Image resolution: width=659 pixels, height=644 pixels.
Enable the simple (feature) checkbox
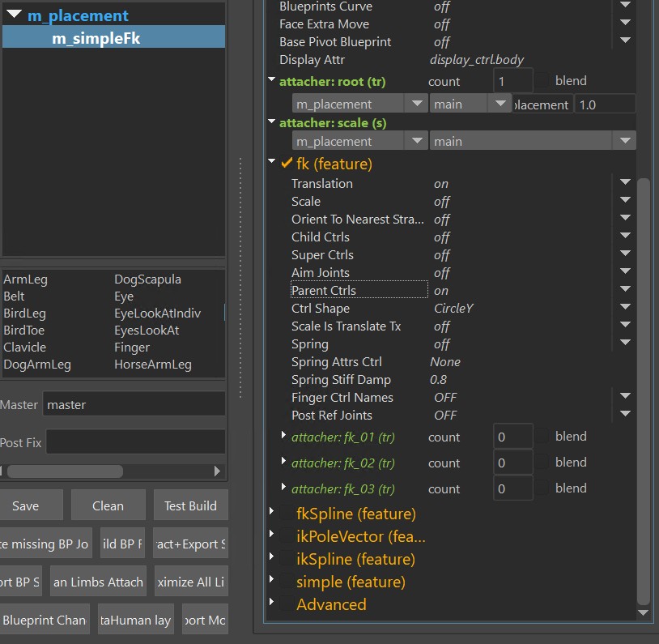point(287,581)
